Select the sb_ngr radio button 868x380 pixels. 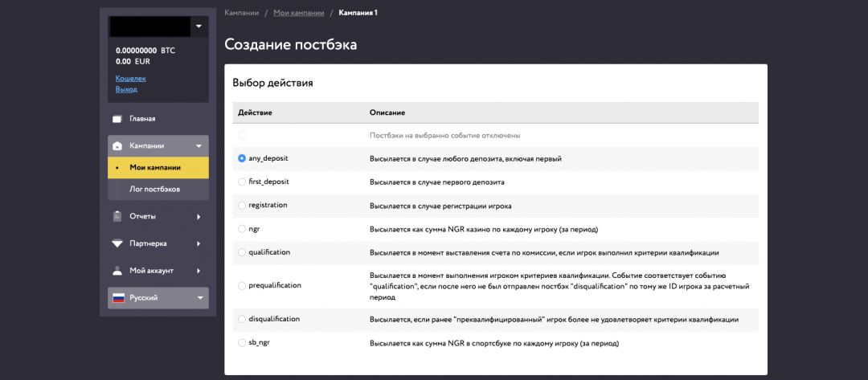[x=241, y=343]
